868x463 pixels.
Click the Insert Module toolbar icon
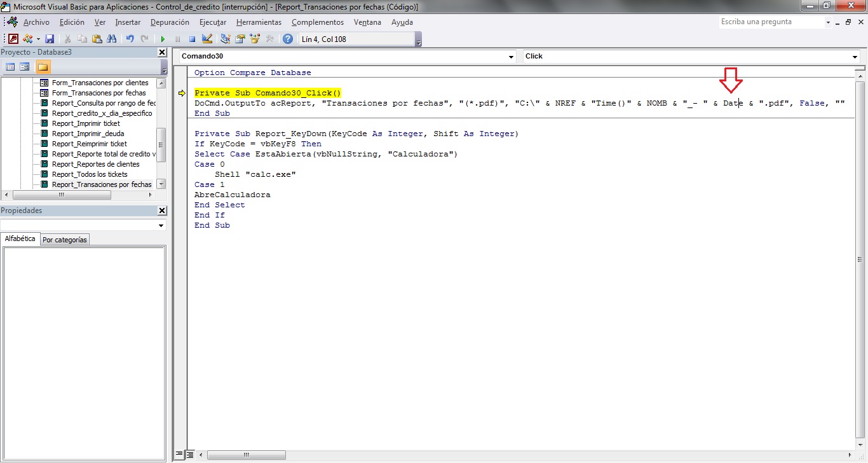[x=28, y=39]
